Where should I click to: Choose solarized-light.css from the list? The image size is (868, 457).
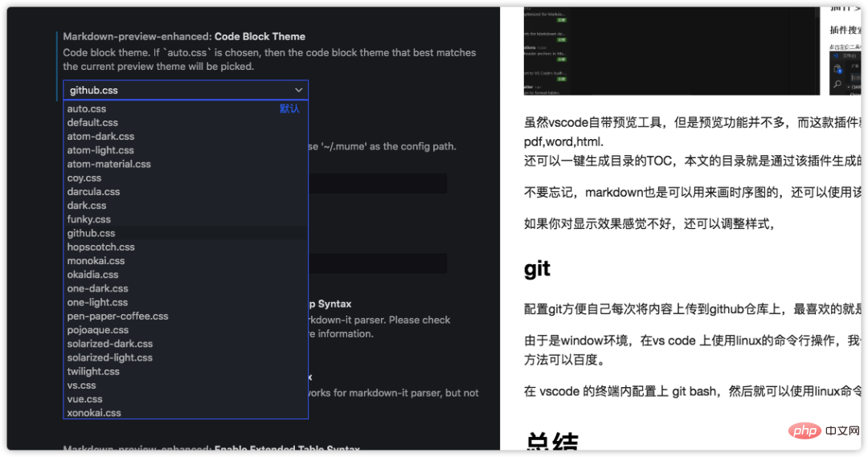(109, 357)
